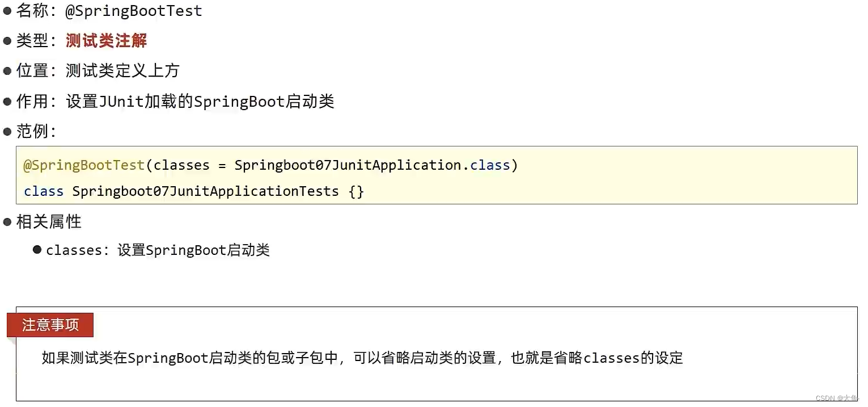Click the text 设置SpringBoot启动类
Screen dimensions: 868x407
coord(194,250)
